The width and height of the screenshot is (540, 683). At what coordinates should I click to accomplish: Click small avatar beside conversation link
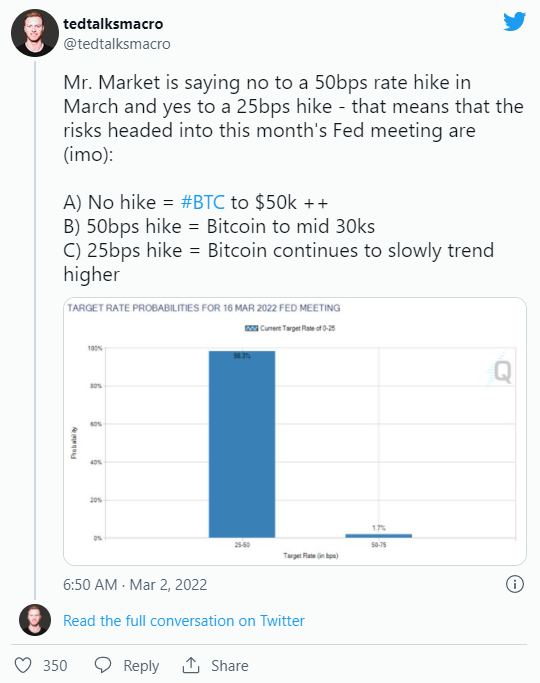35,620
